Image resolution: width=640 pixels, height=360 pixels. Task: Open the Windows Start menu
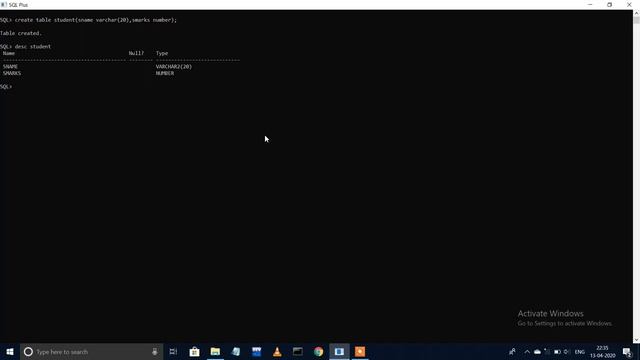coord(10,351)
